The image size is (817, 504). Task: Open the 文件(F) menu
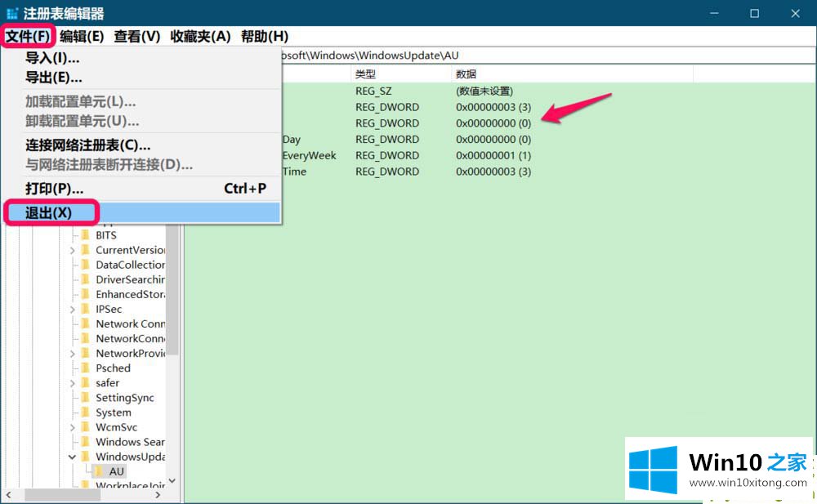click(x=28, y=37)
